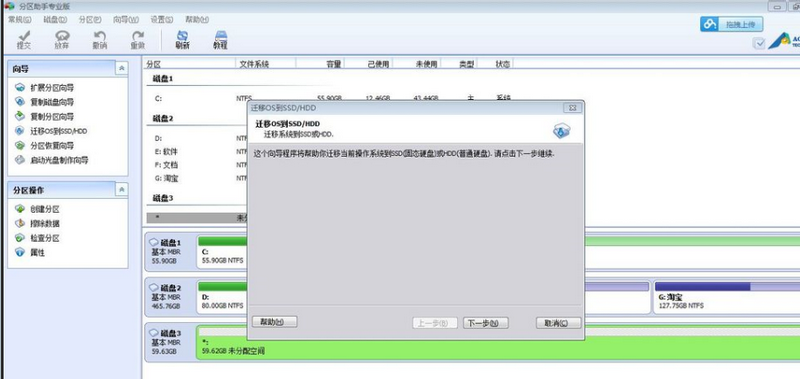
Task: Click the 提交 (commit) toolbar icon
Action: pyautogui.click(x=23, y=40)
